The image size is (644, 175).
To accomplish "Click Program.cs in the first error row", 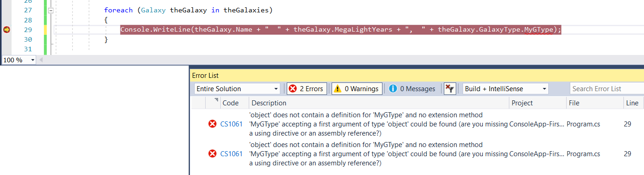I will (x=583, y=124).
